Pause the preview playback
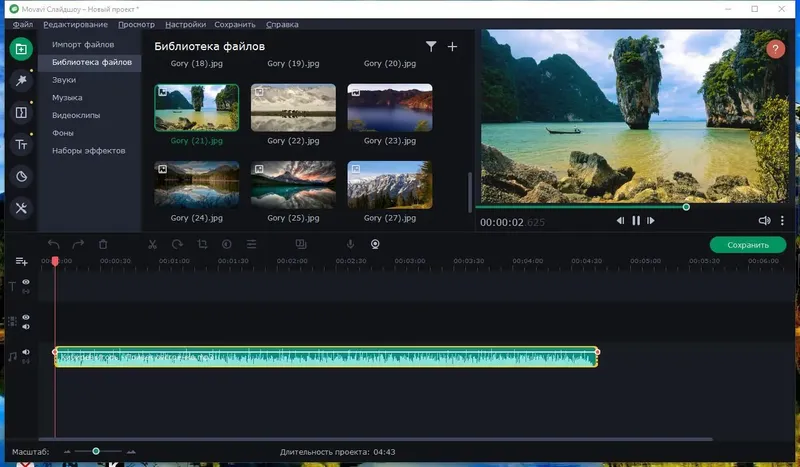 [636, 220]
